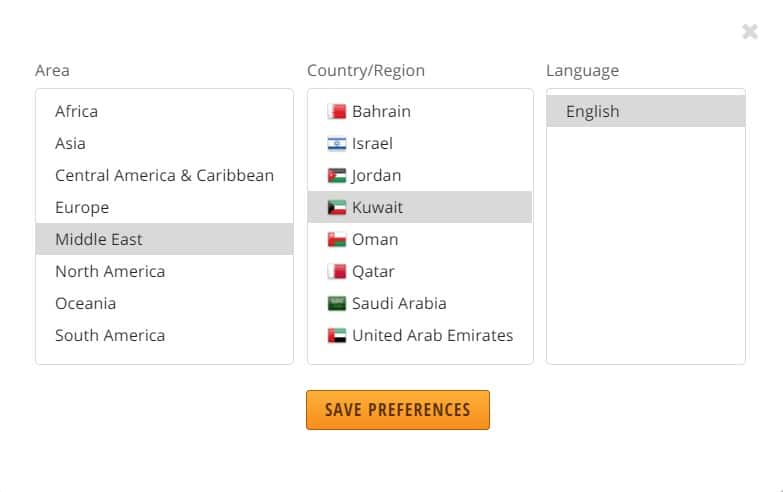Click the Save Preferences button
Image resolution: width=783 pixels, height=492 pixels.
point(398,410)
